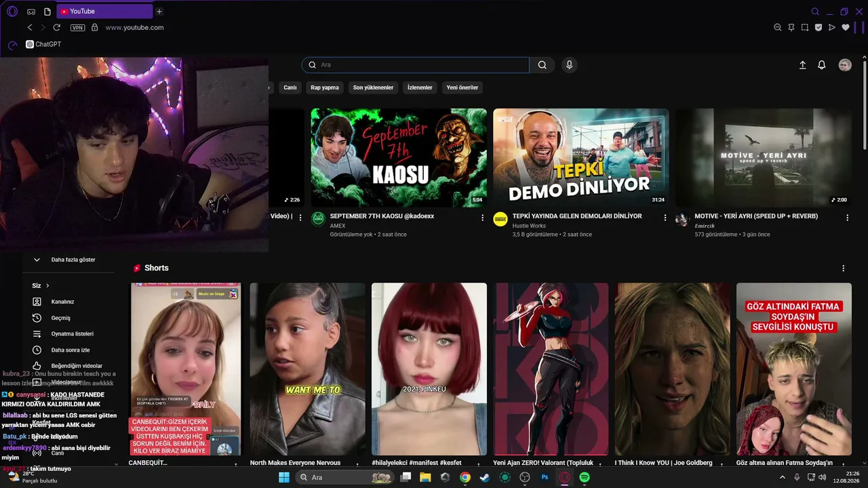
Task: Click the Windows taskbar search box
Action: pos(345,477)
